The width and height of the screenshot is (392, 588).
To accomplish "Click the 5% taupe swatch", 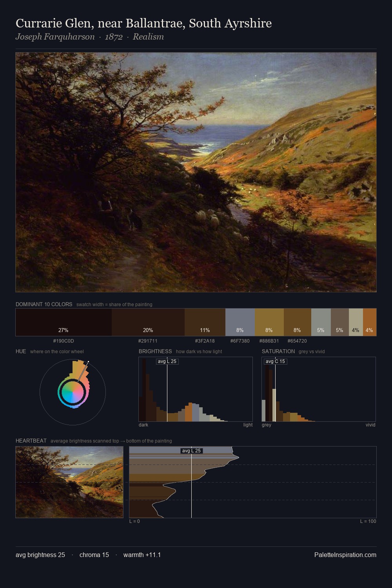I will coord(340,322).
